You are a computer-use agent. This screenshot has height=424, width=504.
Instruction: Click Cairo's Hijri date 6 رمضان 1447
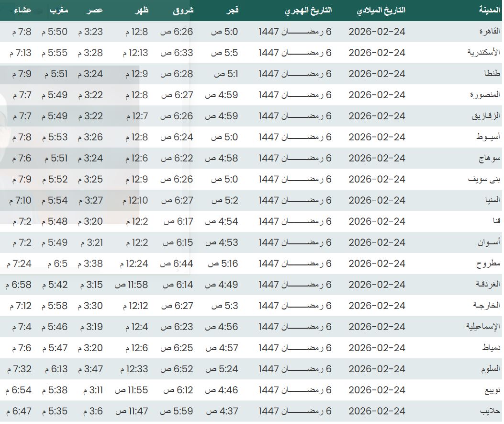(x=295, y=32)
